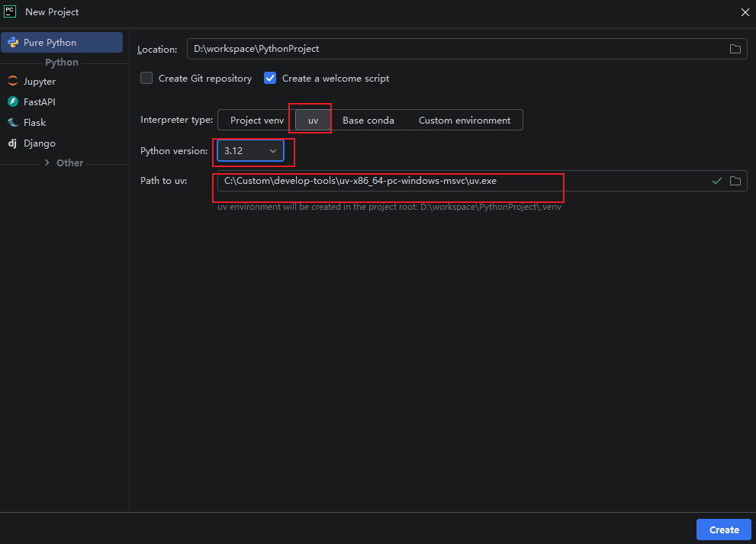The width and height of the screenshot is (756, 544).
Task: Open the Python version dropdown
Action: [251, 151]
